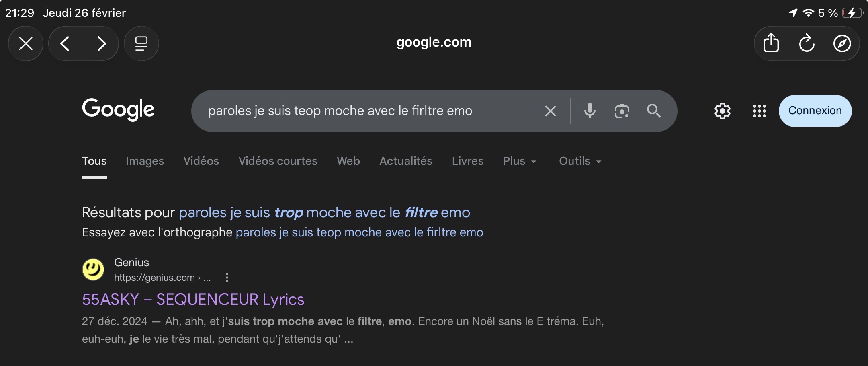Click the magnifying glass search button
This screenshot has width=868, height=366.
654,111
